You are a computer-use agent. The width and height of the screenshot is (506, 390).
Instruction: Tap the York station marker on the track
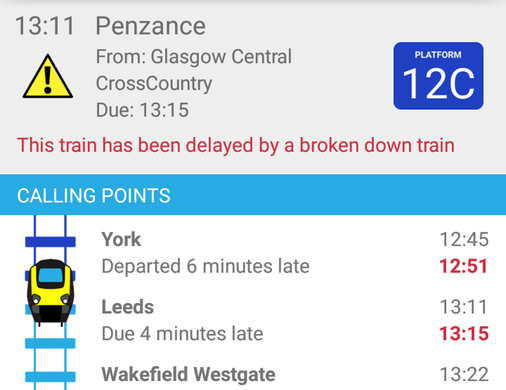click(x=50, y=242)
